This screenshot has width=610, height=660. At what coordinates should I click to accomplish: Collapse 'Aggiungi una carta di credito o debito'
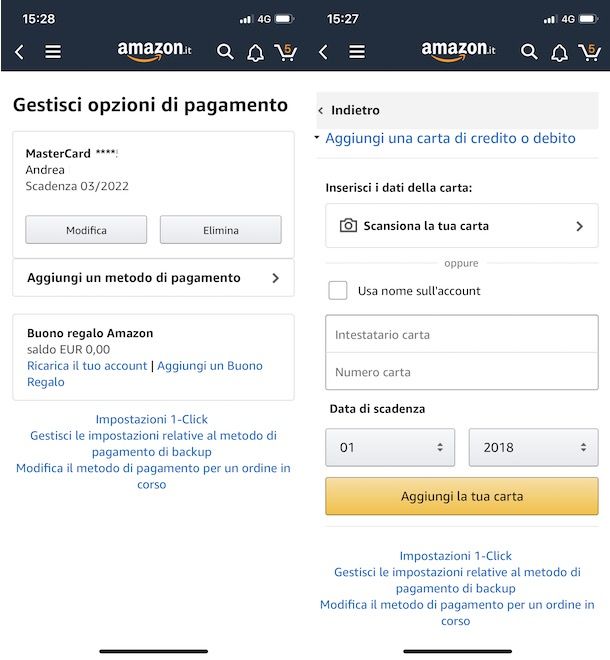coord(450,138)
